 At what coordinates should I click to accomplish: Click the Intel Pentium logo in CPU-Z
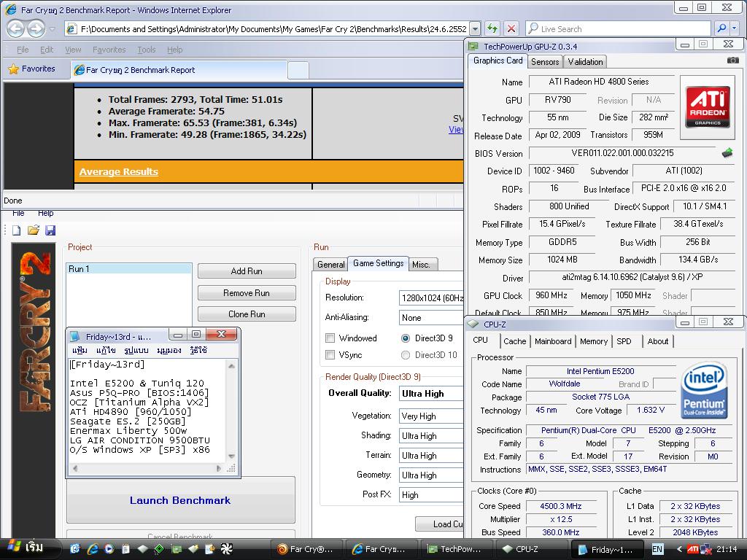705,391
